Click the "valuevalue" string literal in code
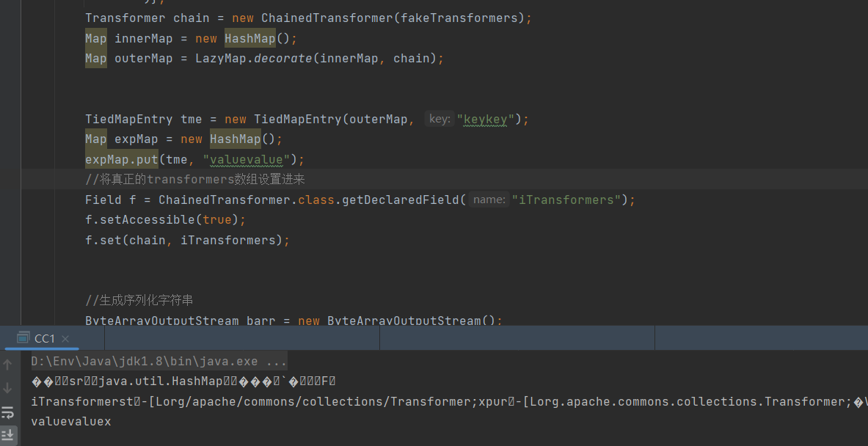 247,160
